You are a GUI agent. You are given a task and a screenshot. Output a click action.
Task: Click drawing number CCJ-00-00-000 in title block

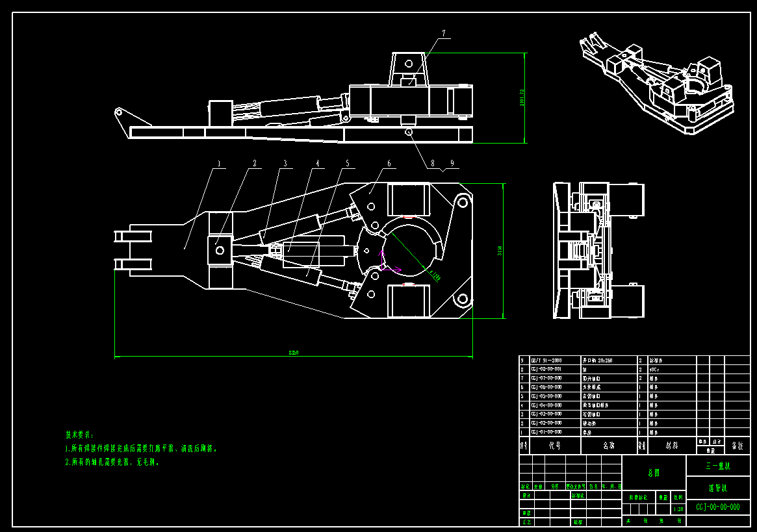click(x=717, y=507)
